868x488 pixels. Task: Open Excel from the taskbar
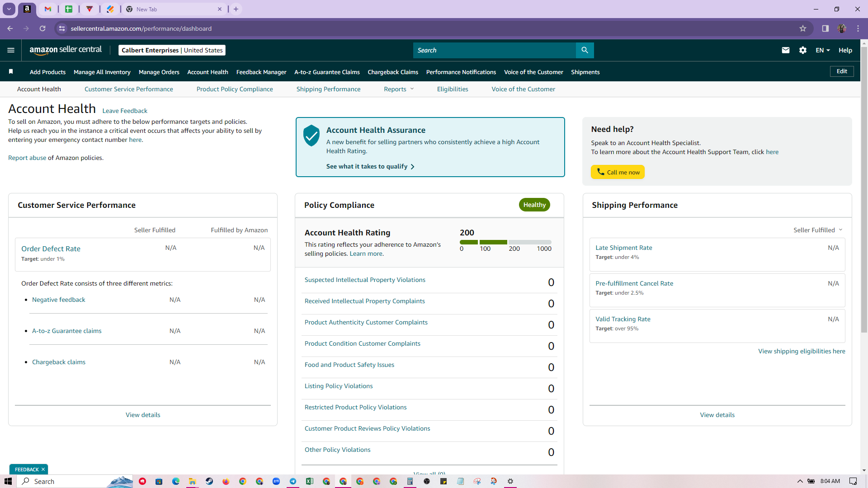310,481
